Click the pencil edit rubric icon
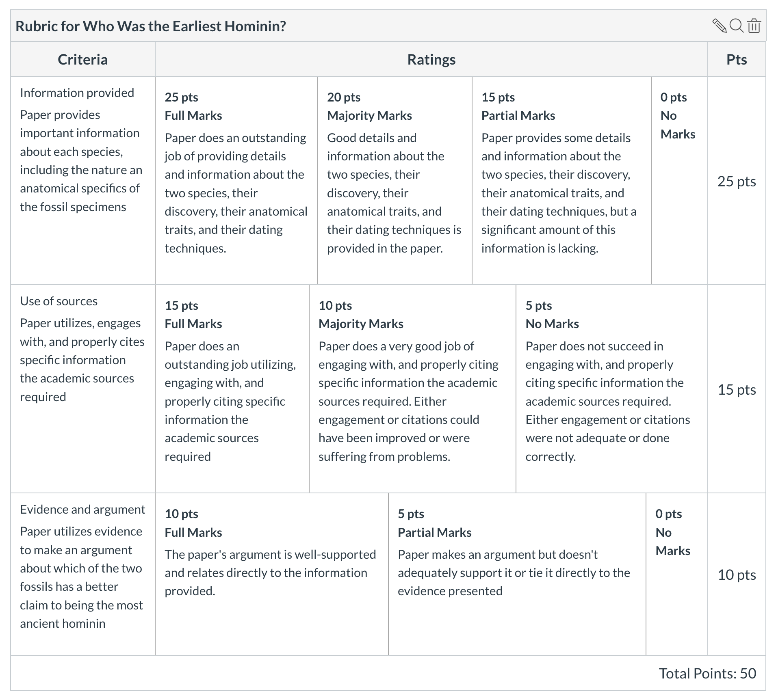The height and width of the screenshot is (700, 776). point(720,26)
